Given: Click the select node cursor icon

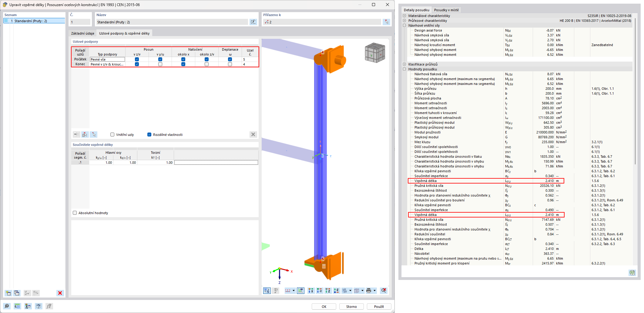Looking at the screenshot, I should (94, 134).
